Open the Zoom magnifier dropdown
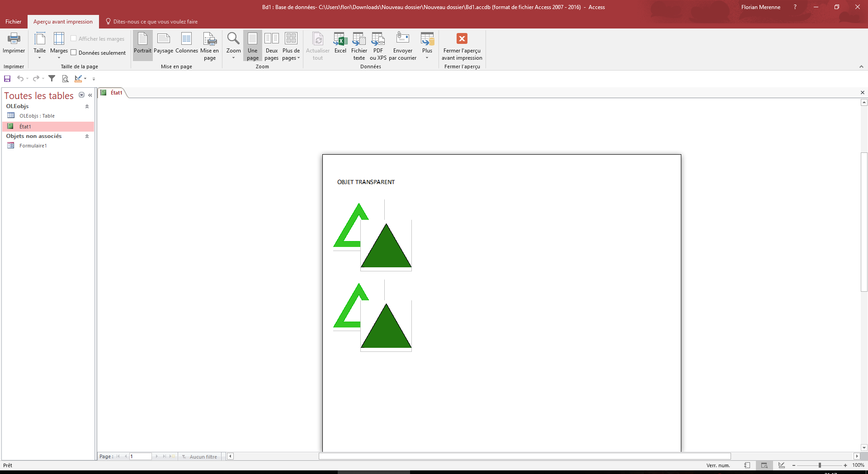868x474 pixels. pyautogui.click(x=233, y=46)
